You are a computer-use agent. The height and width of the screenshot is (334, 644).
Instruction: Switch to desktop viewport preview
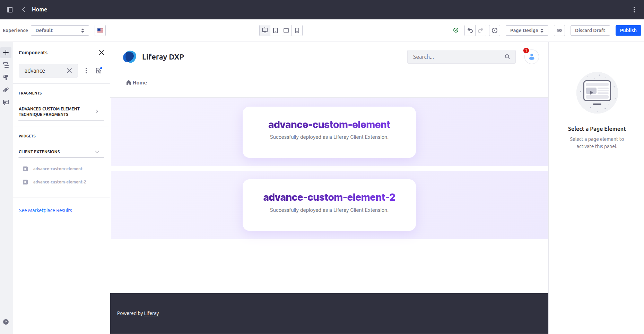pos(265,30)
